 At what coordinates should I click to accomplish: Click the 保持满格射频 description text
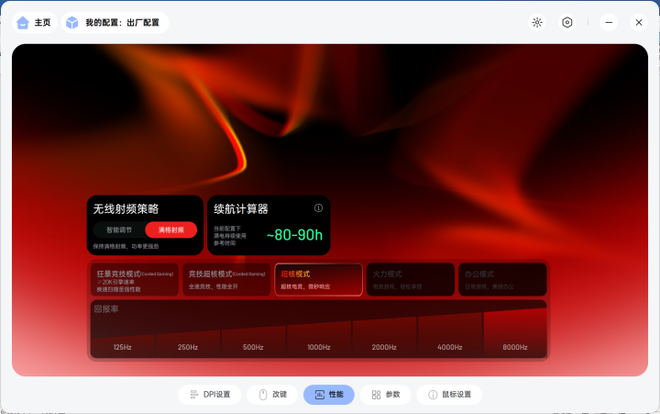[x=126, y=247]
